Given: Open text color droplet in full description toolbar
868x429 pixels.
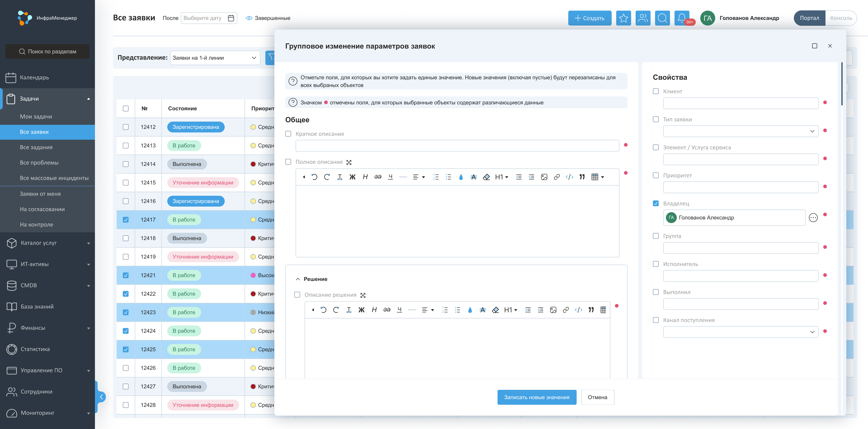Looking at the screenshot, I should coord(461,177).
